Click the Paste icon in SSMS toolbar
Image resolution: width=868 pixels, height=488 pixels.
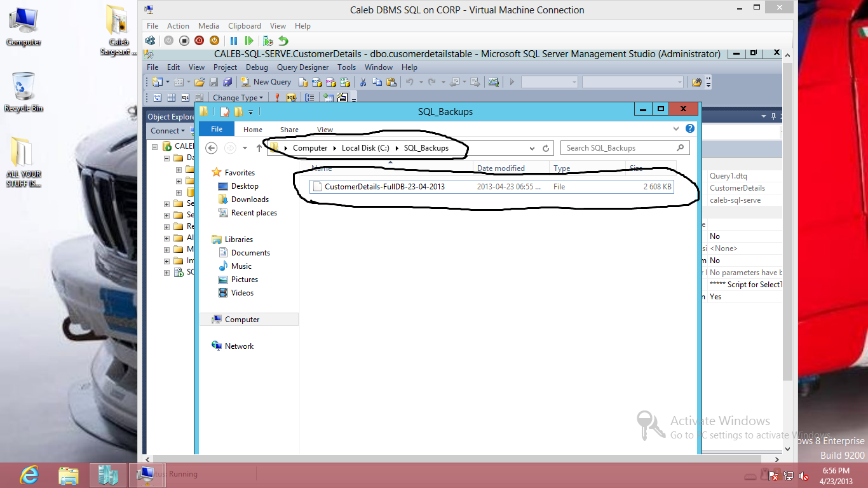[x=391, y=82]
